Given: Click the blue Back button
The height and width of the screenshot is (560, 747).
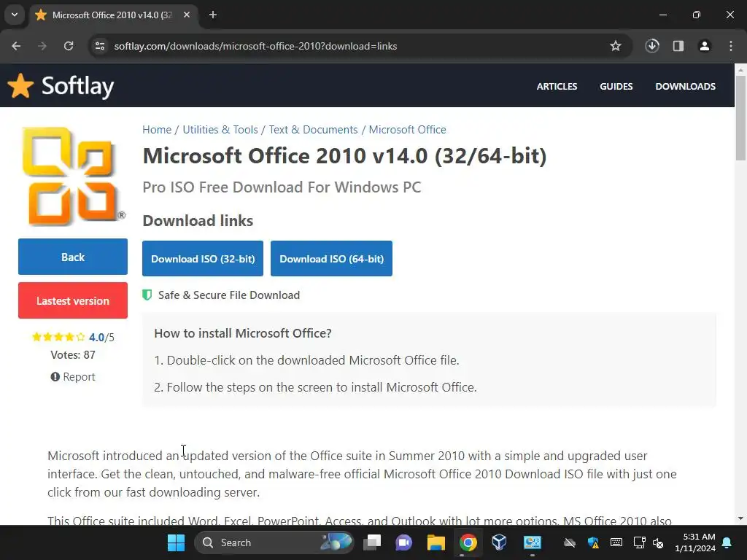Looking at the screenshot, I should [x=73, y=257].
